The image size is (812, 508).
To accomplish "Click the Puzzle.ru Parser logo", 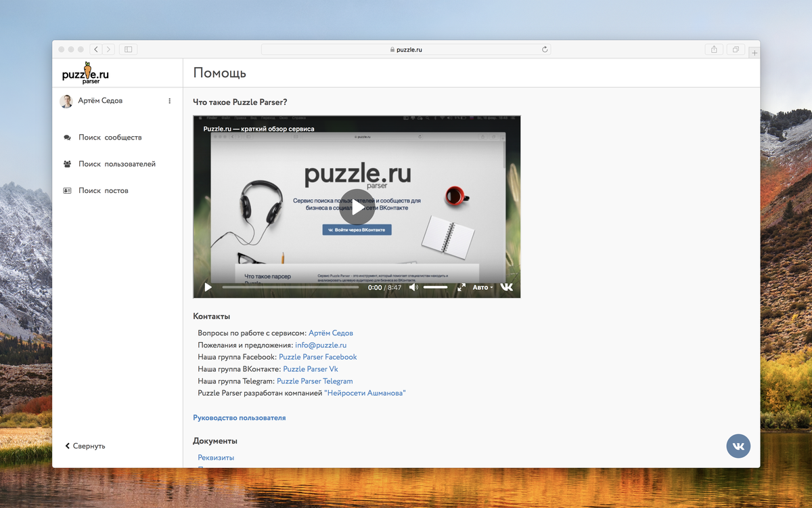I will click(86, 72).
